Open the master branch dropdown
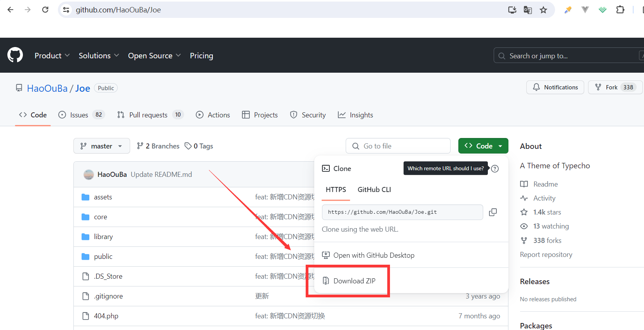Viewport: 644px width, 330px height. (x=102, y=146)
